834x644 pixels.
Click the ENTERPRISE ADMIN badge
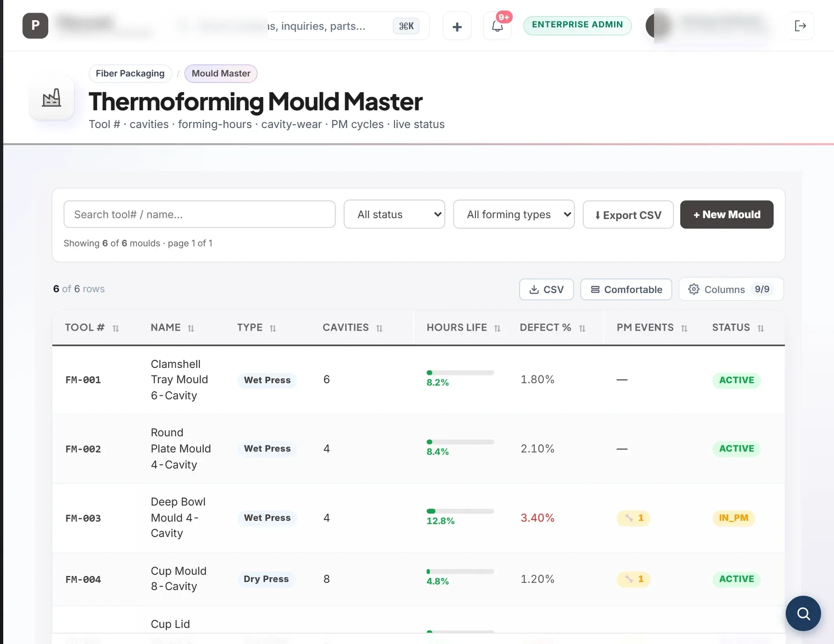(577, 25)
